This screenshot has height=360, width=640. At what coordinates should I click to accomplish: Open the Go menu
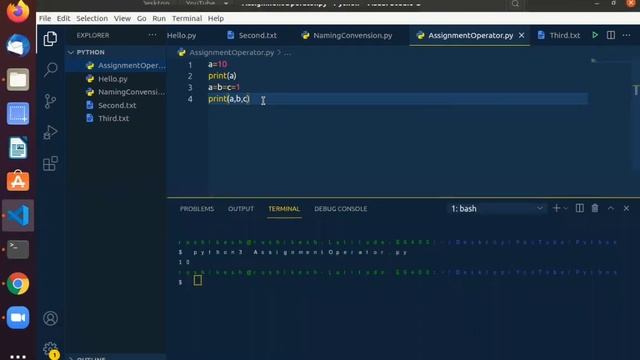coord(141,18)
